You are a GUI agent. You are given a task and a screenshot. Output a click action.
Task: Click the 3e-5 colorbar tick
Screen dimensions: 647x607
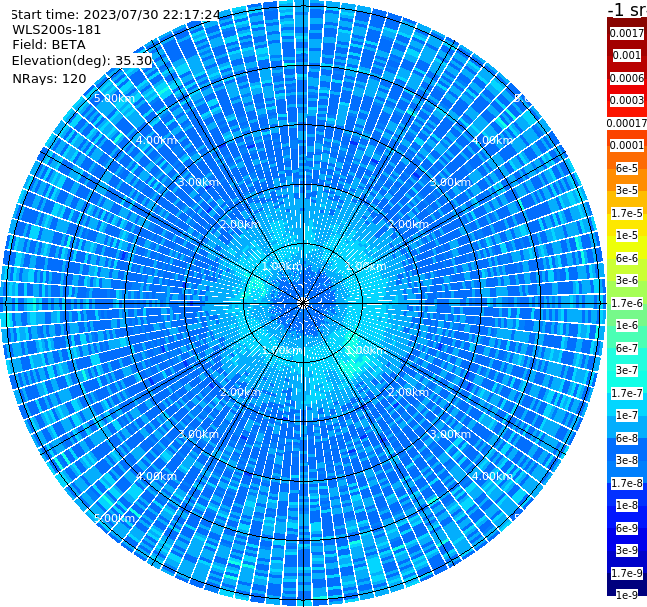point(627,190)
